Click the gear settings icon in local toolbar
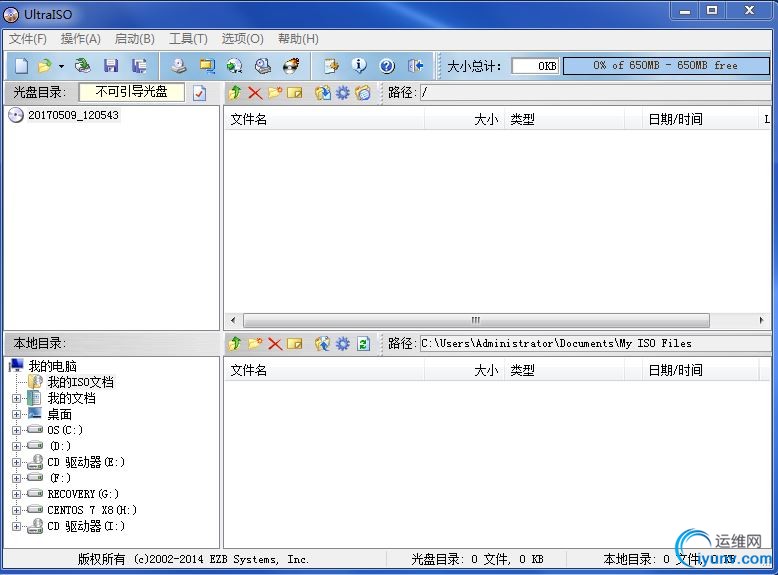 coord(343,343)
